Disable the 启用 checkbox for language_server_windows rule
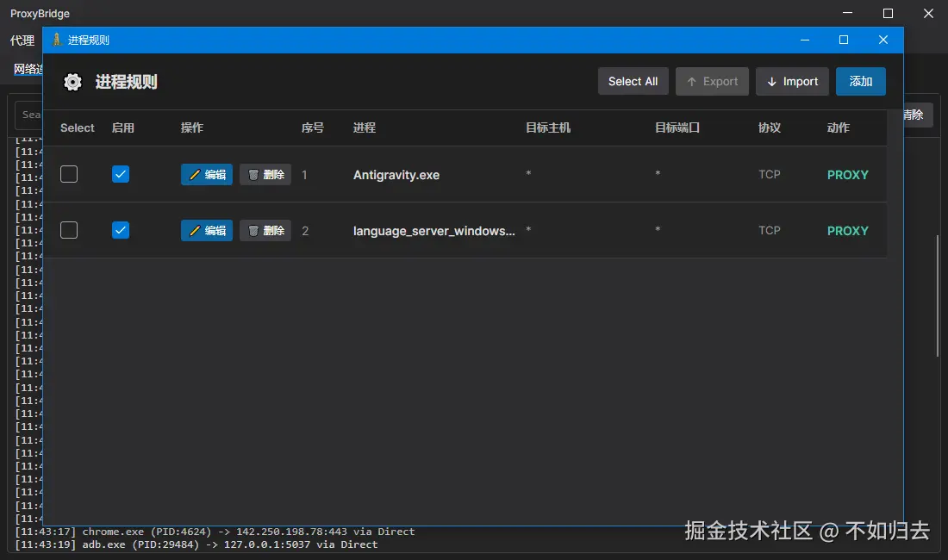Viewport: 948px width, 560px height. pyautogui.click(x=121, y=230)
